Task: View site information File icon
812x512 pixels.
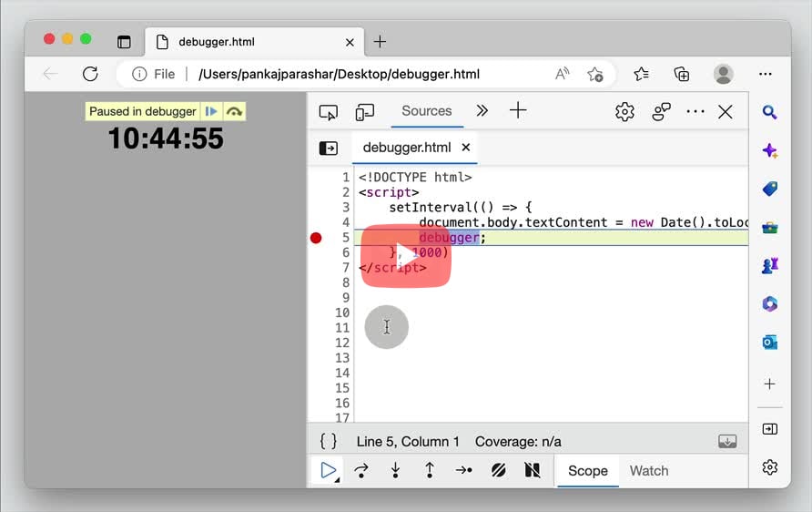Action: click(x=153, y=74)
